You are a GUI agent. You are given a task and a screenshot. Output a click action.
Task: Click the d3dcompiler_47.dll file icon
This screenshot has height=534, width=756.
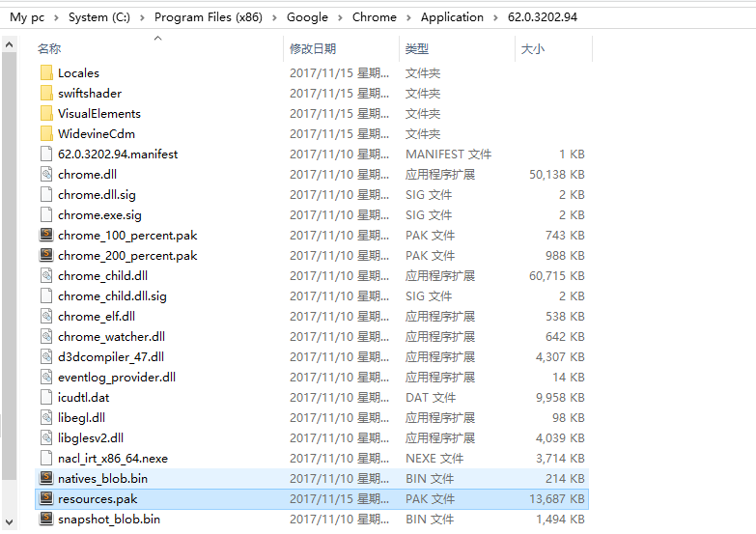point(46,356)
